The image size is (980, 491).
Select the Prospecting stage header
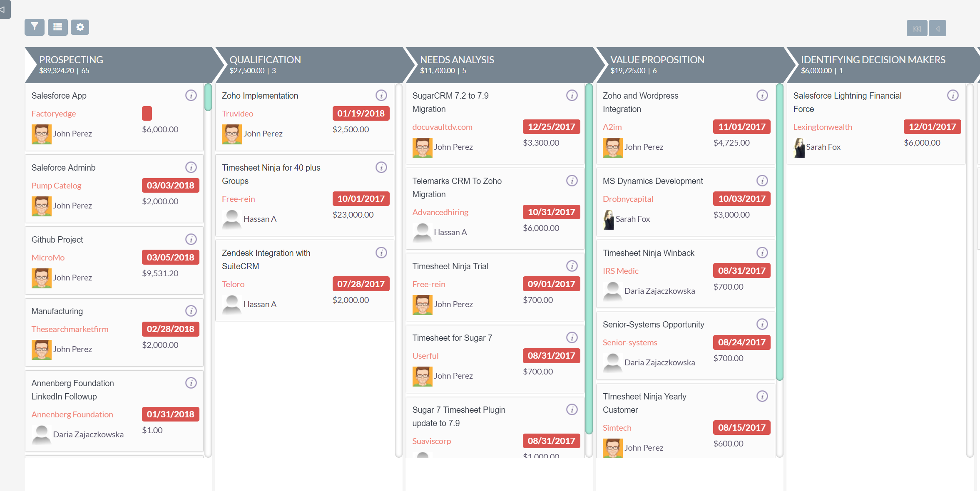coord(119,65)
